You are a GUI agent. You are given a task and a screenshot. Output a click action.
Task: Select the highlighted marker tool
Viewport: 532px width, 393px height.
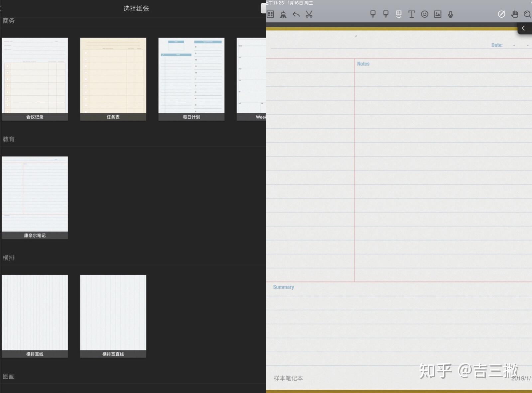(x=399, y=14)
